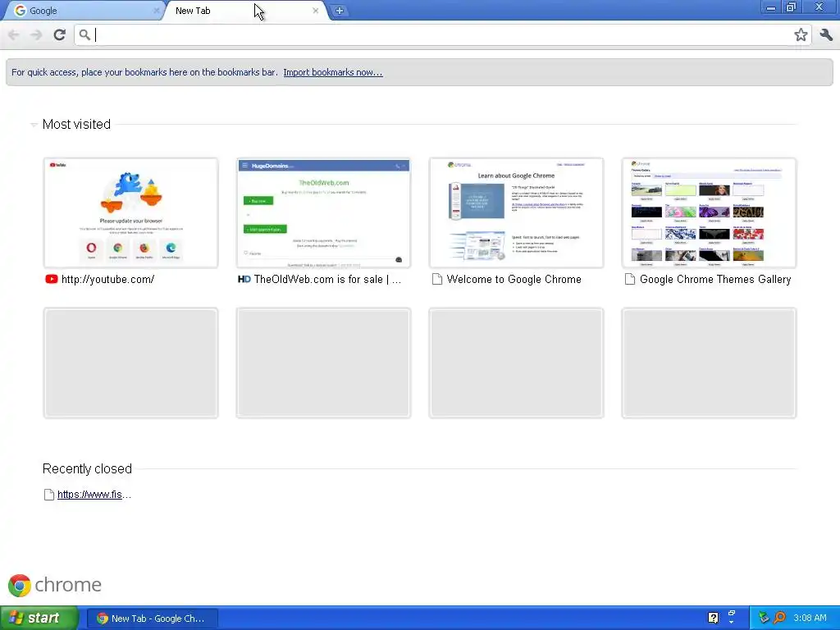Screen dimensions: 840x630
Task: Open the Windows Start menu
Action: click(39, 619)
